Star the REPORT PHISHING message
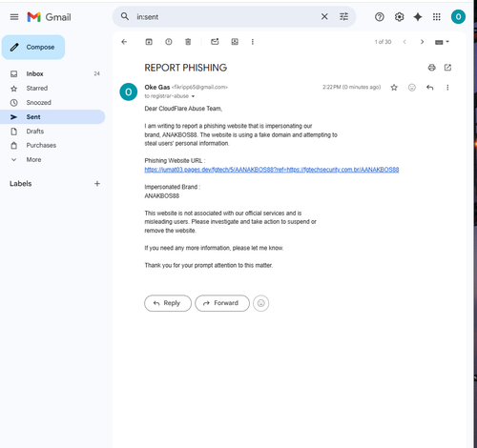Image resolution: width=477 pixels, height=448 pixels. pos(394,88)
